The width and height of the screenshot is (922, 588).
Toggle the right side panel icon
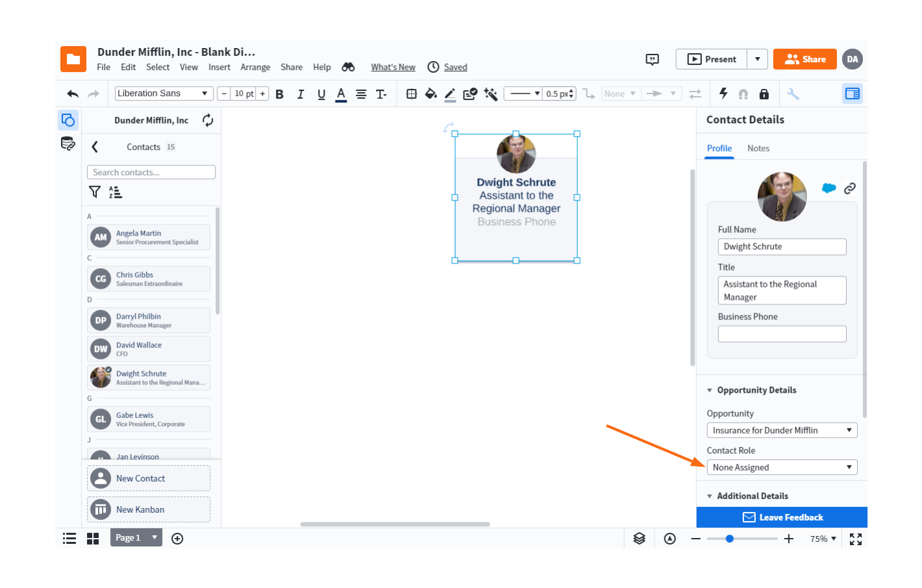pos(852,93)
